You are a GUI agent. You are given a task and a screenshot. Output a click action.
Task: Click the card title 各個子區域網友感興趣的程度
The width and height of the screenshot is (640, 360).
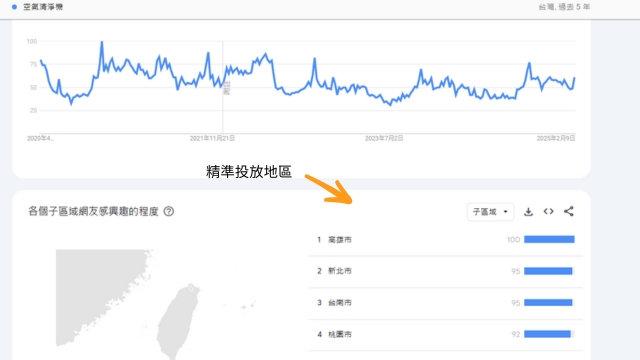coord(93,211)
